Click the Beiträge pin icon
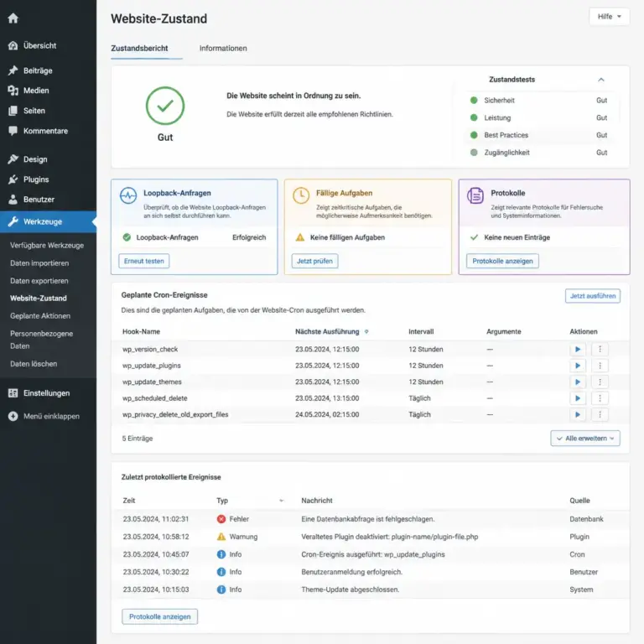Image resolution: width=644 pixels, height=644 pixels. point(13,70)
